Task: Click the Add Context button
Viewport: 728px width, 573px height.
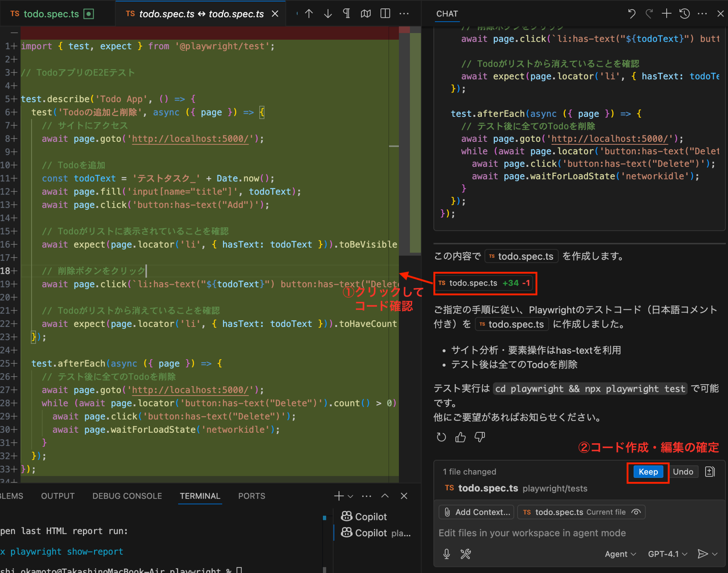Action: [476, 512]
